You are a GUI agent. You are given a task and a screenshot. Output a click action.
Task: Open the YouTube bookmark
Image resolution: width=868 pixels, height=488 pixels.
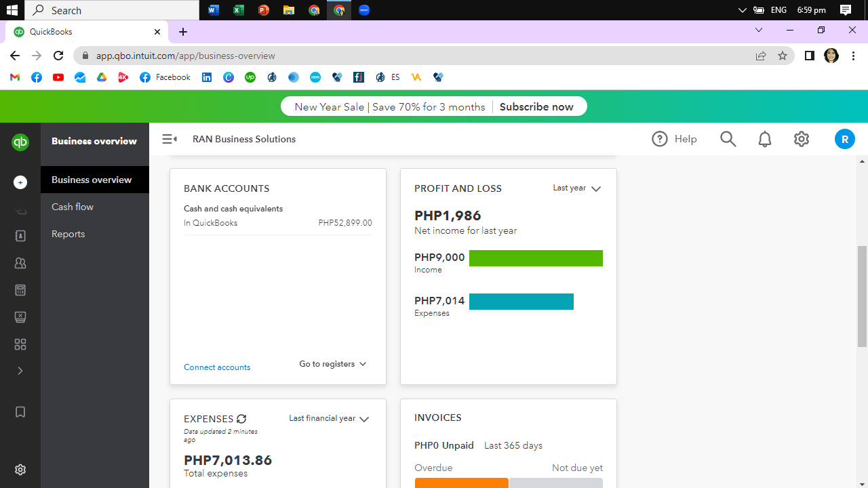[x=58, y=77]
